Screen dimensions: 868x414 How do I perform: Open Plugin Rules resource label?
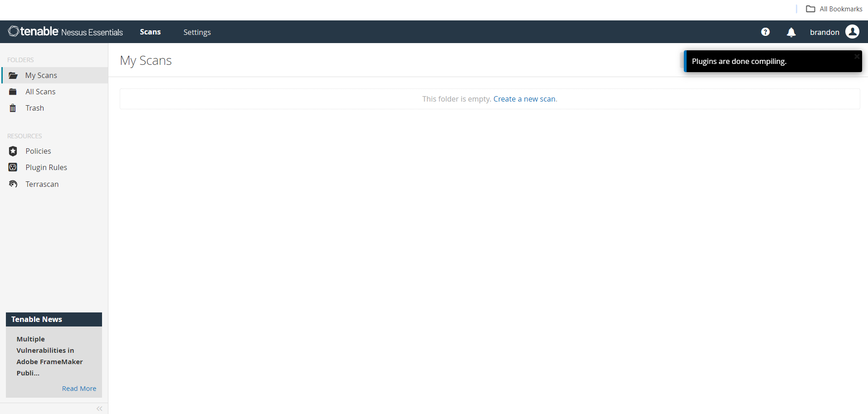click(x=46, y=167)
